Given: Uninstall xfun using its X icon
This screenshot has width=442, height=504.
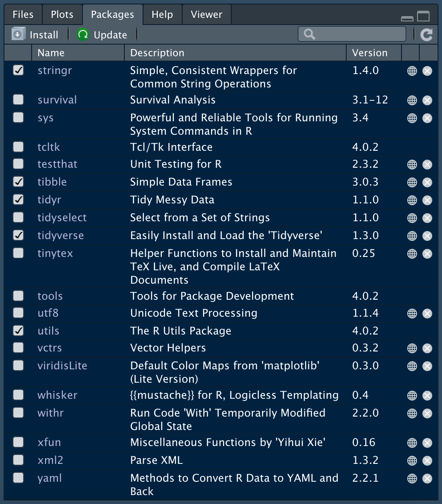Looking at the screenshot, I should pyautogui.click(x=427, y=443).
